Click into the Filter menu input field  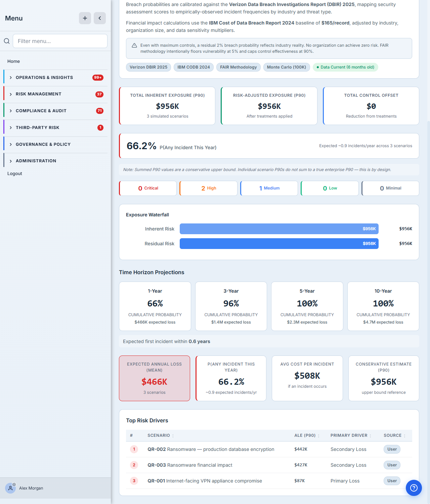coord(60,41)
